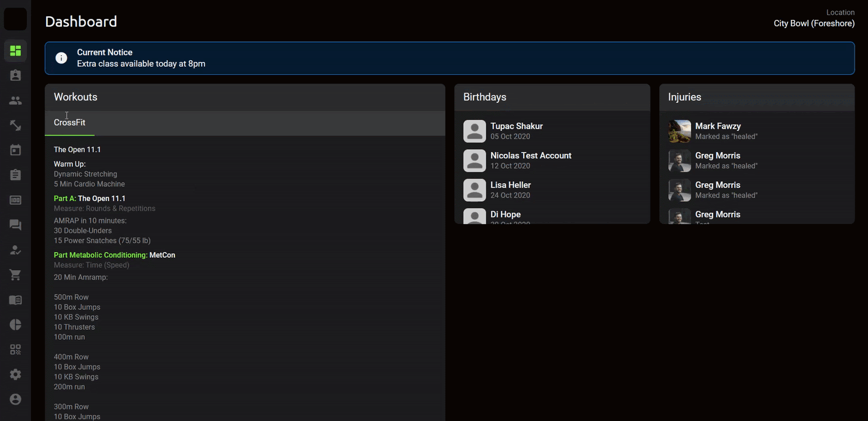Click the Birthdays panel heading
The width and height of the screenshot is (868, 421).
(485, 97)
